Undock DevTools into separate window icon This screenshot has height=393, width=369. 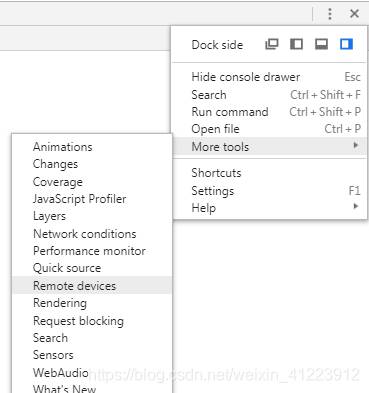[x=272, y=44]
